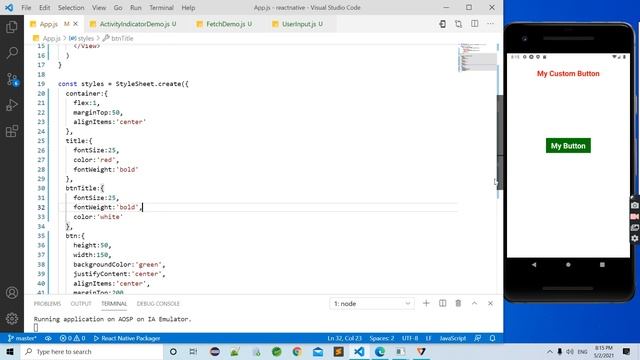Open the Run menu
This screenshot has width=640, height=360.
coord(136,7)
